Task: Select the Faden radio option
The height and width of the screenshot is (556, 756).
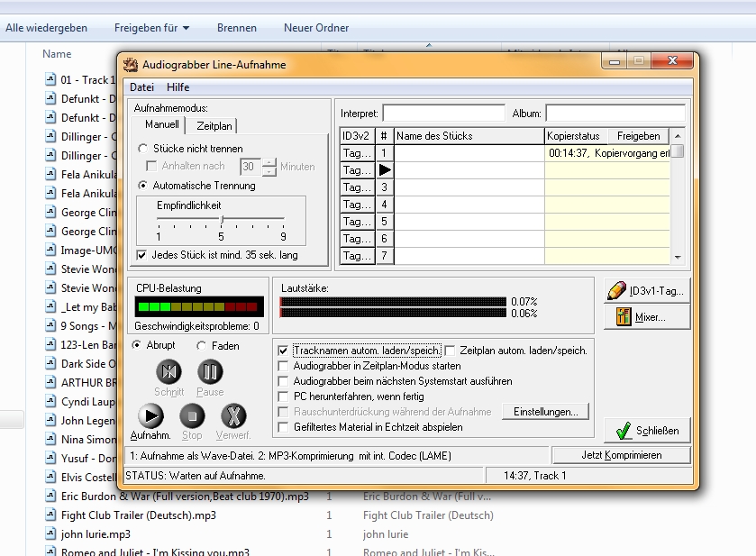Action: coord(202,346)
